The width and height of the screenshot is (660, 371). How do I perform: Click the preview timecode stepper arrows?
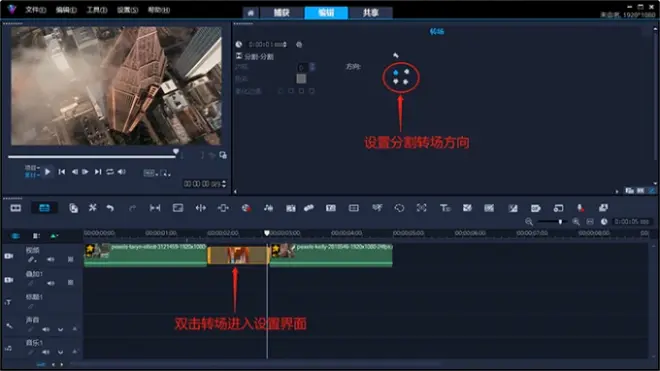224,184
